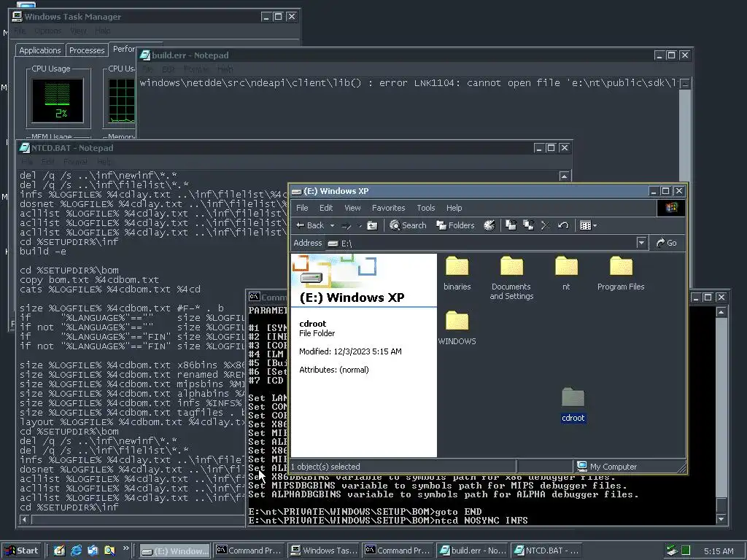
Task: Activate first Command Prompt taskbar button
Action: point(249,551)
